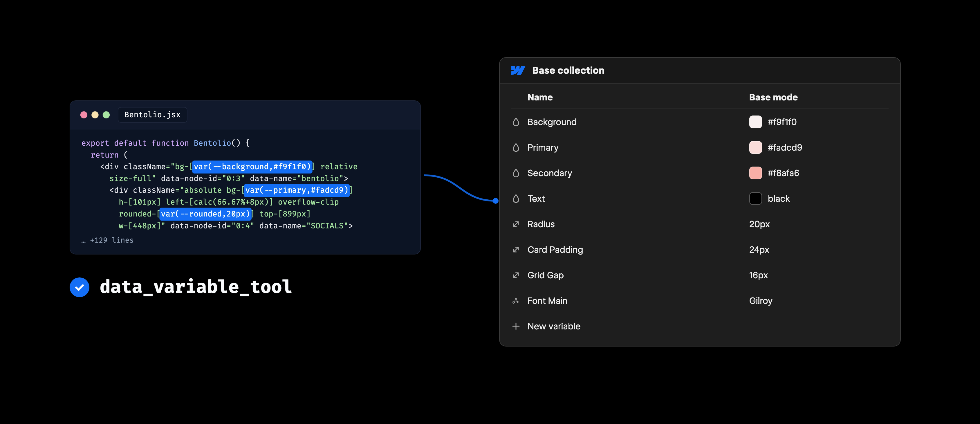Click the Name column header
Image resolution: width=980 pixels, height=424 pixels.
coord(540,98)
